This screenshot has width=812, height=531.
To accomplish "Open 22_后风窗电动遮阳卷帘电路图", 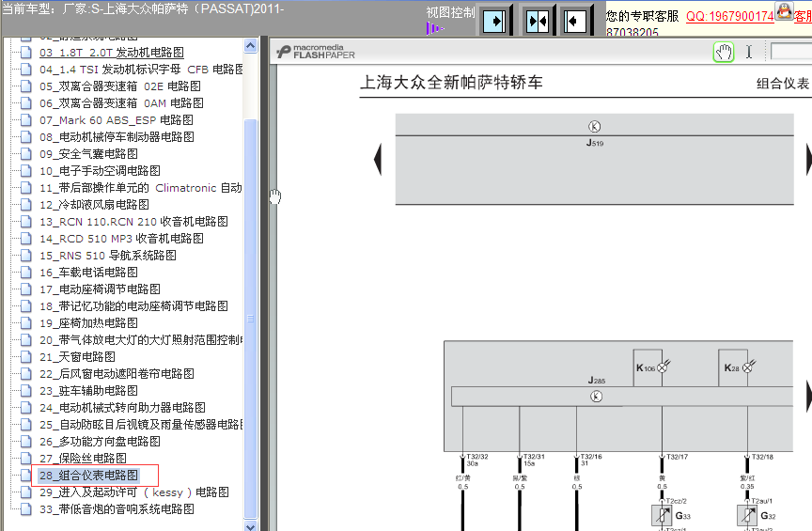I will click(117, 374).
